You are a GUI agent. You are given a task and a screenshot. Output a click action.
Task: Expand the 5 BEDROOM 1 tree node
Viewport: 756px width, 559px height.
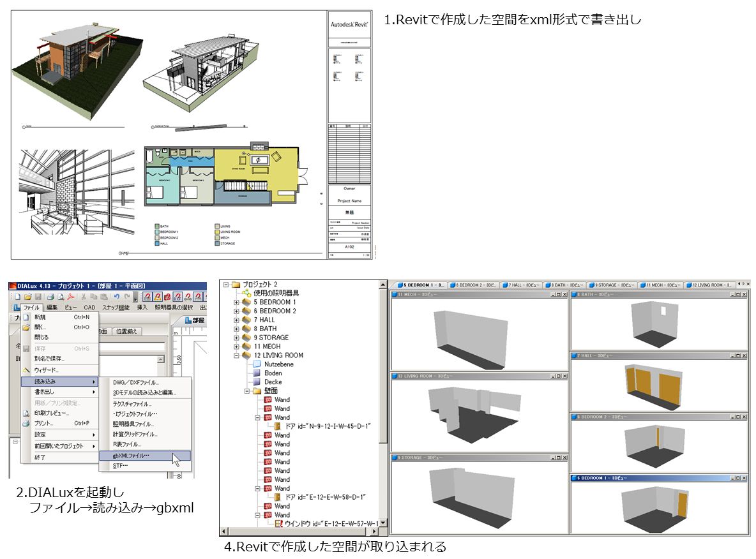(236, 302)
